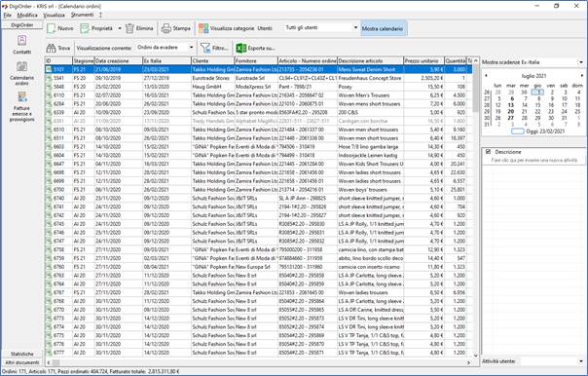Click the Stampa printer icon

coord(166,28)
